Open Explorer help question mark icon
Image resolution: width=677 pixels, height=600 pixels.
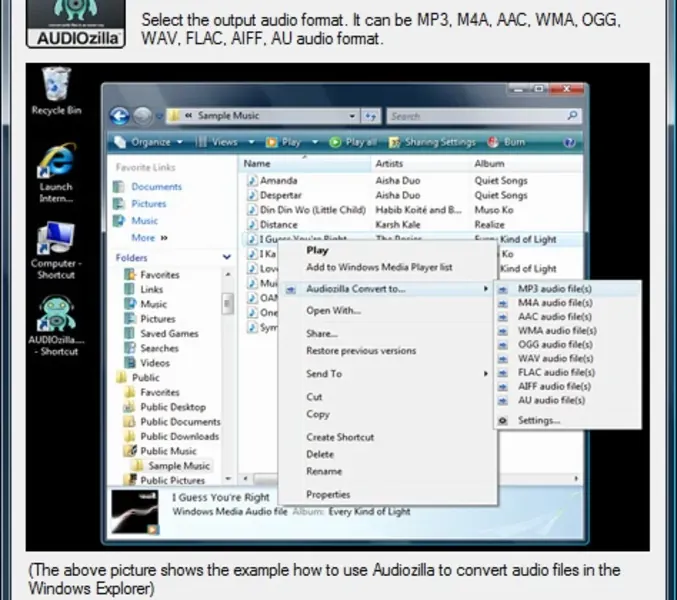(569, 142)
